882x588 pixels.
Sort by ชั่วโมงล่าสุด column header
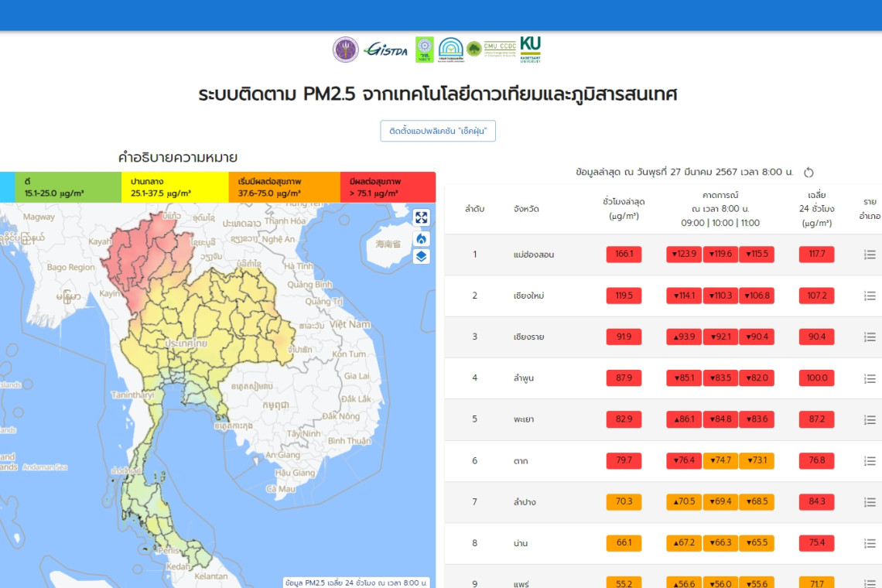pyautogui.click(x=624, y=209)
